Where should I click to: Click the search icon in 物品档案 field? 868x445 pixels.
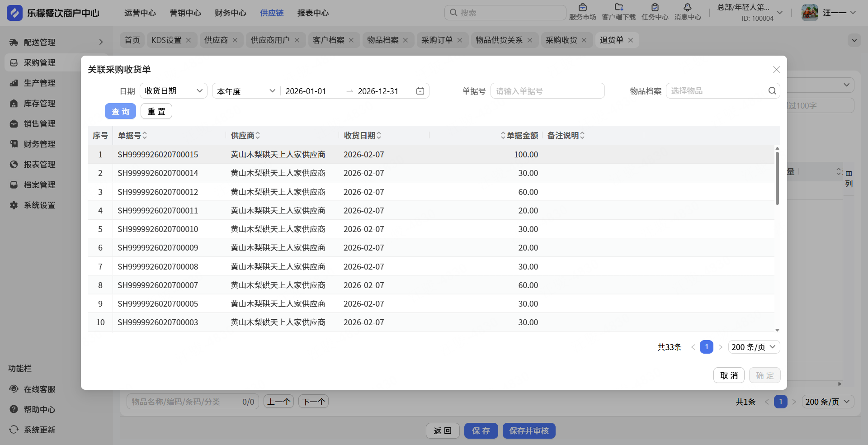772,91
